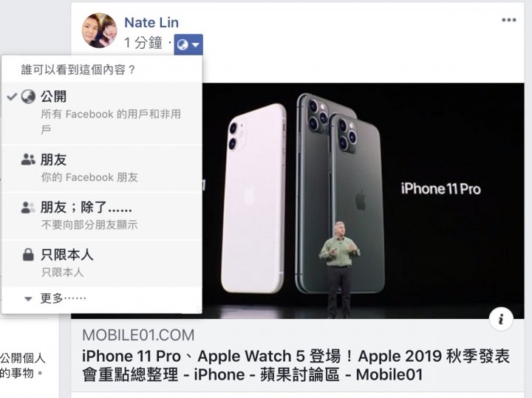
Task: Select 只限本人 audience option
Action: [102, 264]
